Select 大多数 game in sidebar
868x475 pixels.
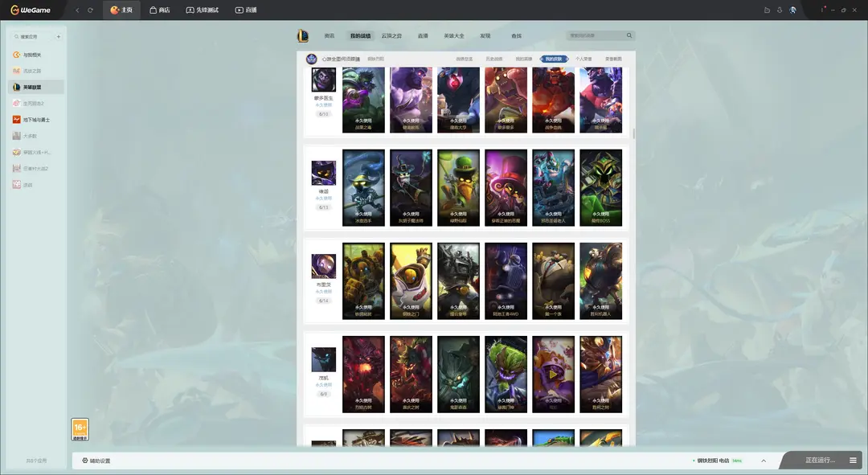[36, 136]
